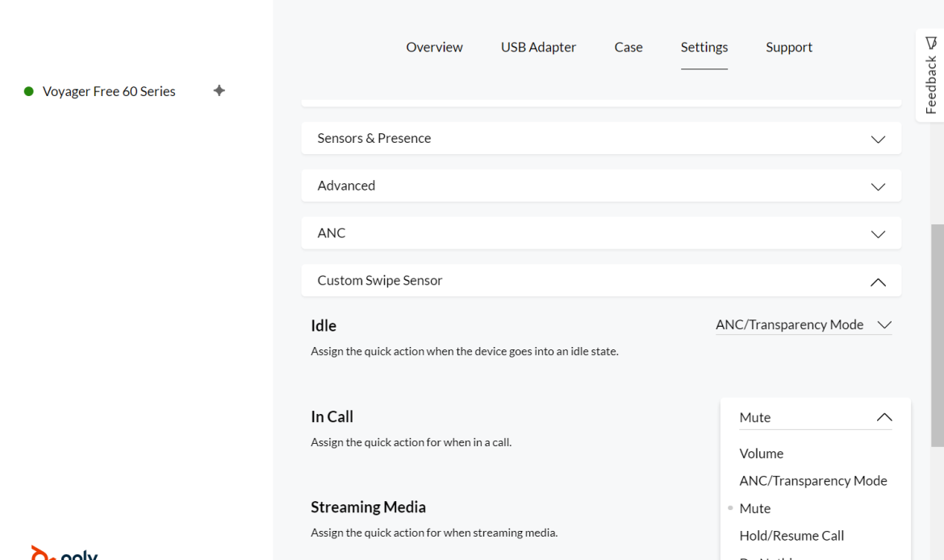The image size is (944, 560).
Task: Choose ANC/Transparency Mode in the open list
Action: click(812, 481)
